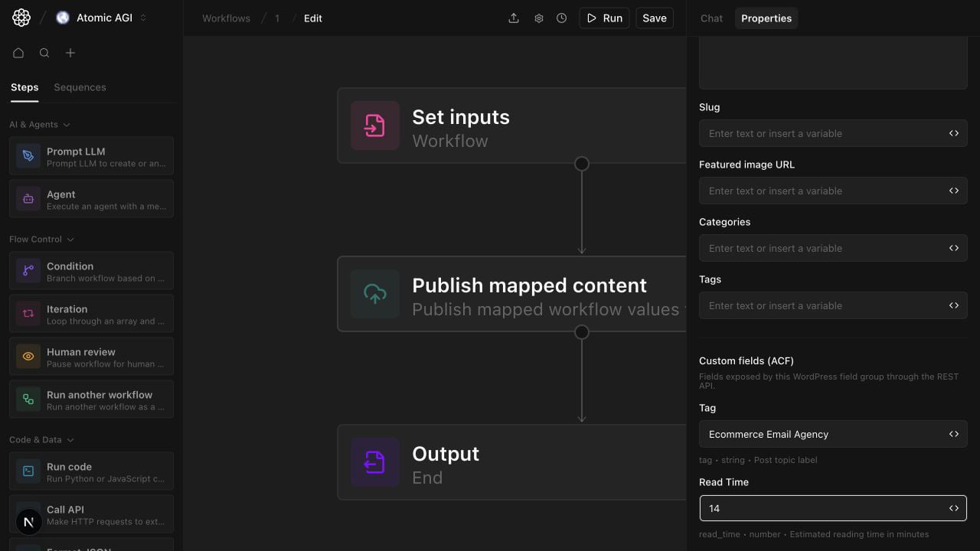This screenshot has width=980, height=551.
Task: Switch to the Chat tab
Action: pos(711,18)
